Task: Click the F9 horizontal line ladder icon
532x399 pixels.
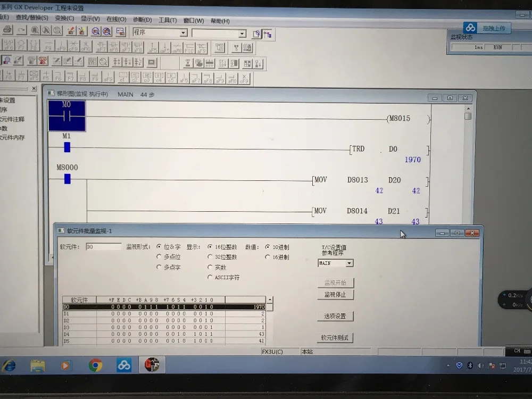Action: coord(49,46)
